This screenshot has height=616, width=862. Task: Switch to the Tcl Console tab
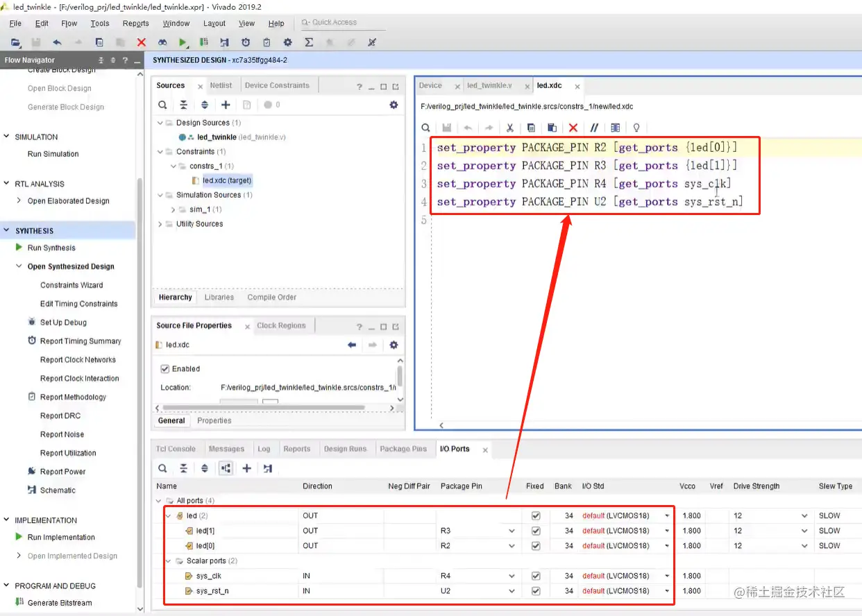176,449
